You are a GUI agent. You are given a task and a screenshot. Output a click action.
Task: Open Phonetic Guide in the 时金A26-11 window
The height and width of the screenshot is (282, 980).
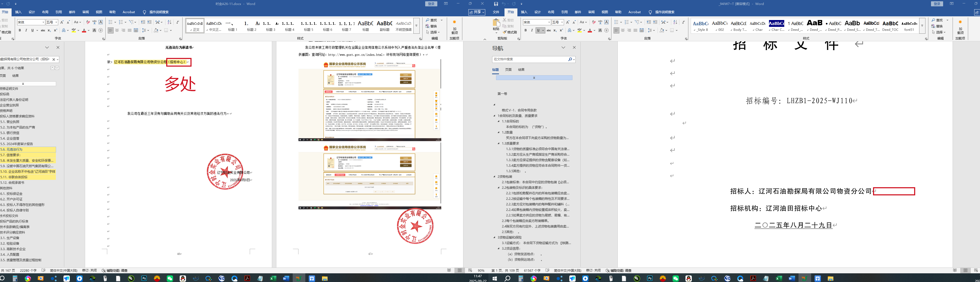94,22
